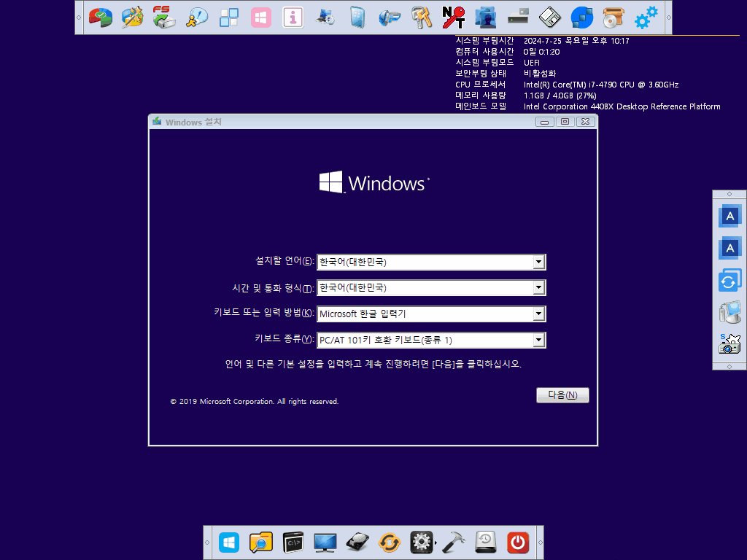Launch the NT red key password icon
The height and width of the screenshot is (560, 747).
click(x=454, y=17)
